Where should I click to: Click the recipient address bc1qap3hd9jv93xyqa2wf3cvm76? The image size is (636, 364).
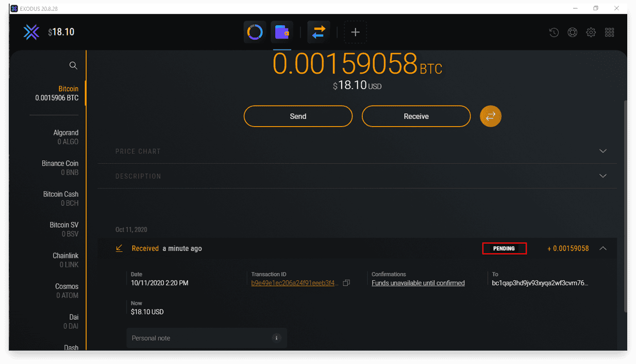540,283
